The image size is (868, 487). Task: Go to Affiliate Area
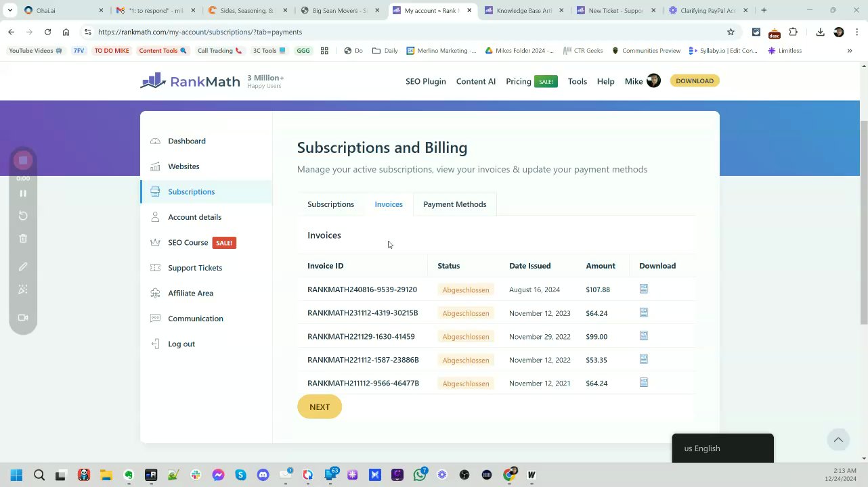point(190,293)
